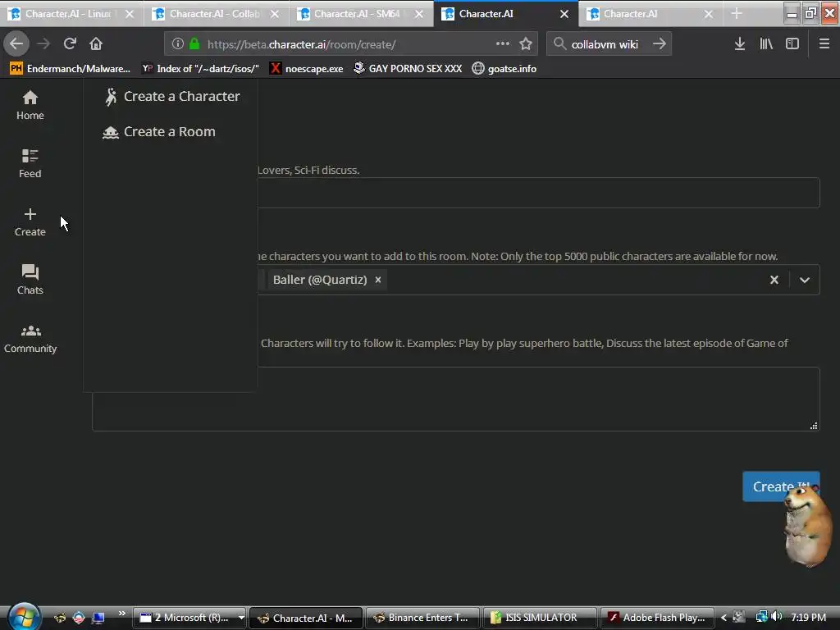Remove the Baller (@Quartiz) character tag

pos(378,280)
